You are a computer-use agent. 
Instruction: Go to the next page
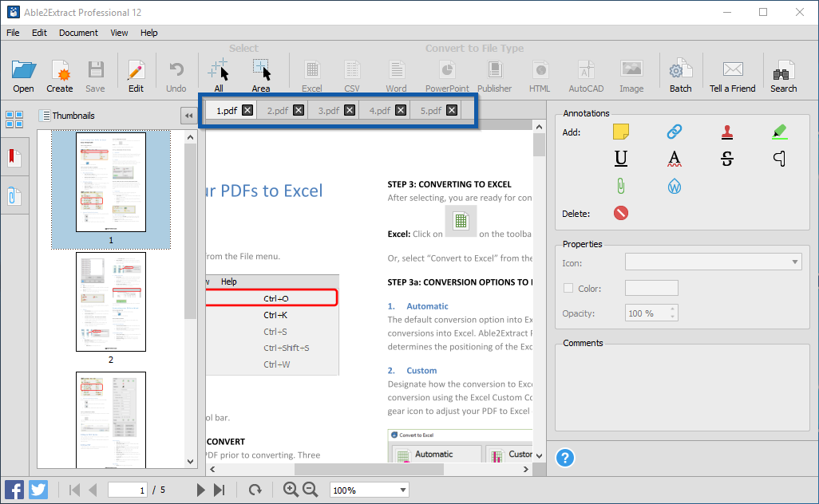200,490
